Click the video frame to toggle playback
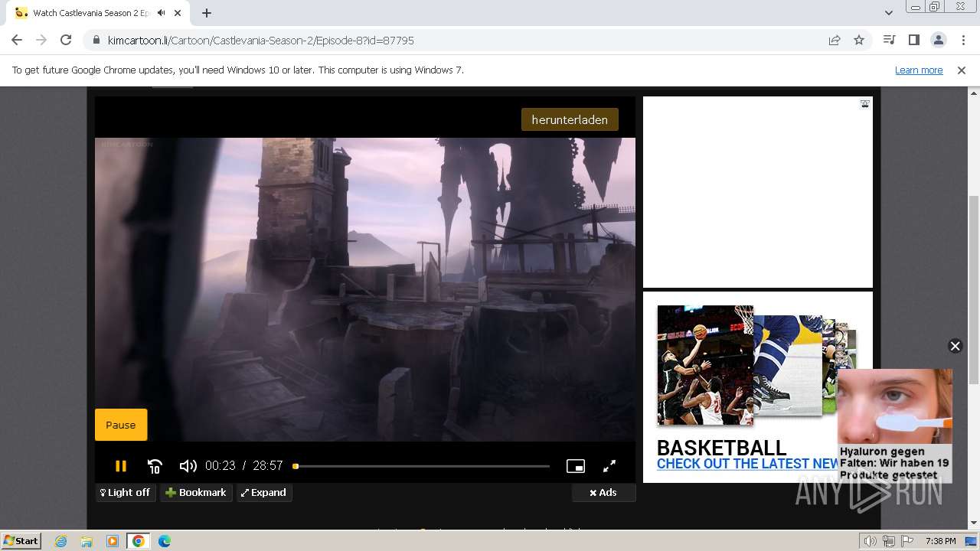This screenshot has width=980, height=551. (365, 289)
